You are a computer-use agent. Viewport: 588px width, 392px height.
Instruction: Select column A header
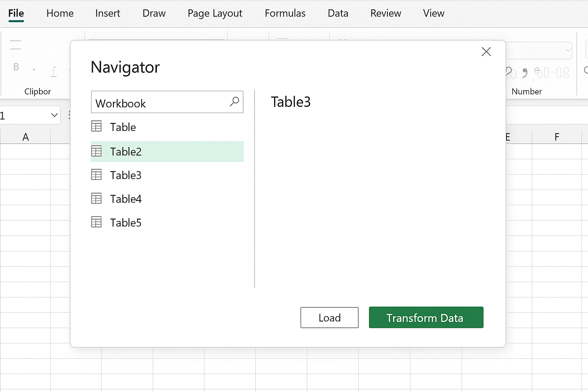click(25, 137)
